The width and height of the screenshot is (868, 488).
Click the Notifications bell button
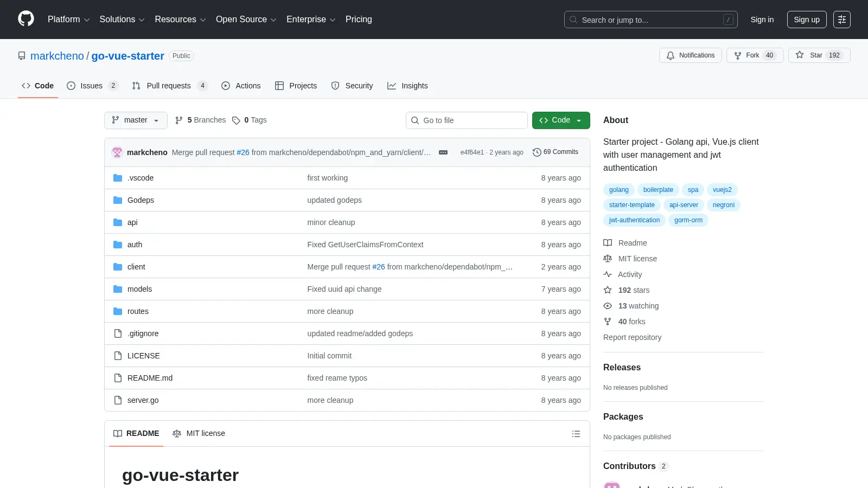point(690,55)
